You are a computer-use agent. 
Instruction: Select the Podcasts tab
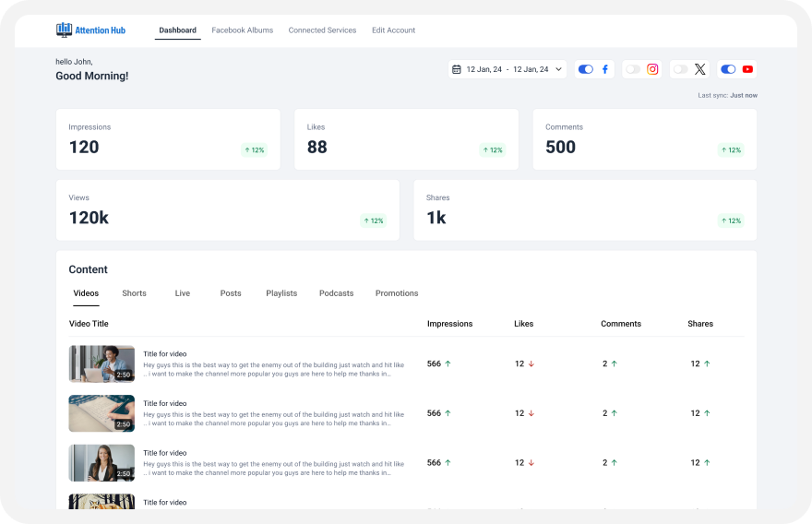click(336, 293)
